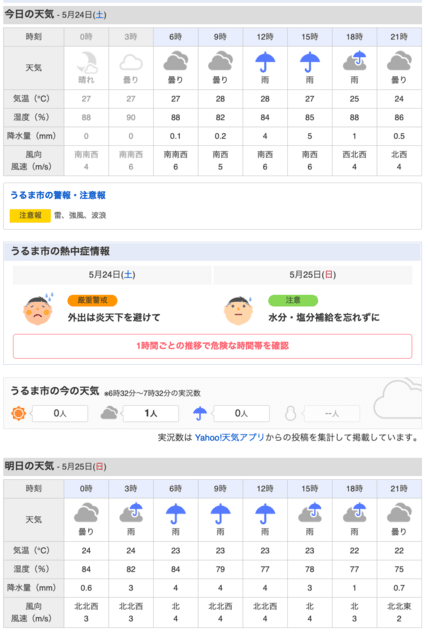Click the 1時間ごとの推移で危険な時間帯を確認 button
Viewport: 428px width, 640px height.
click(x=213, y=346)
